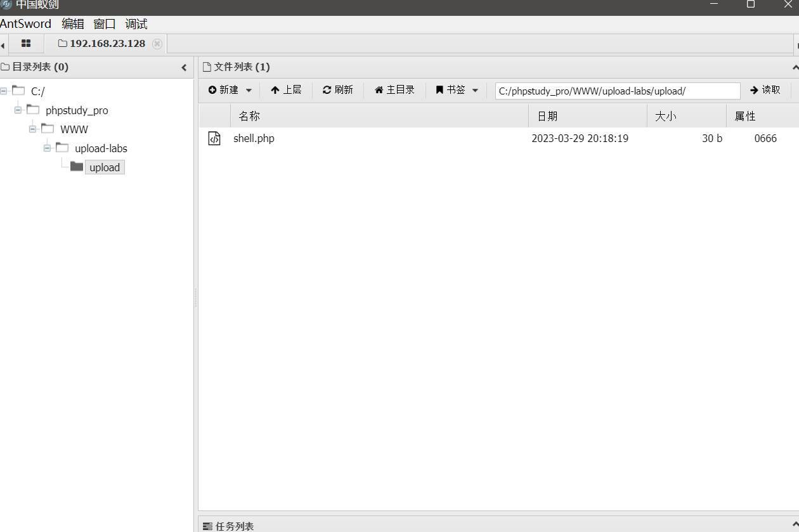The width and height of the screenshot is (799, 532).
Task: Select the shell.php file entry
Action: pos(254,138)
